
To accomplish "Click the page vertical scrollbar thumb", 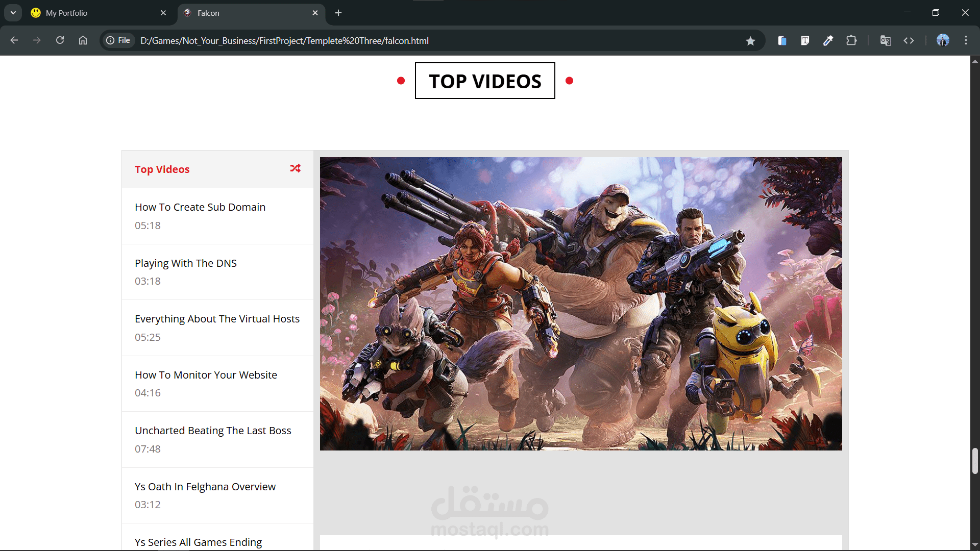I will (x=975, y=461).
